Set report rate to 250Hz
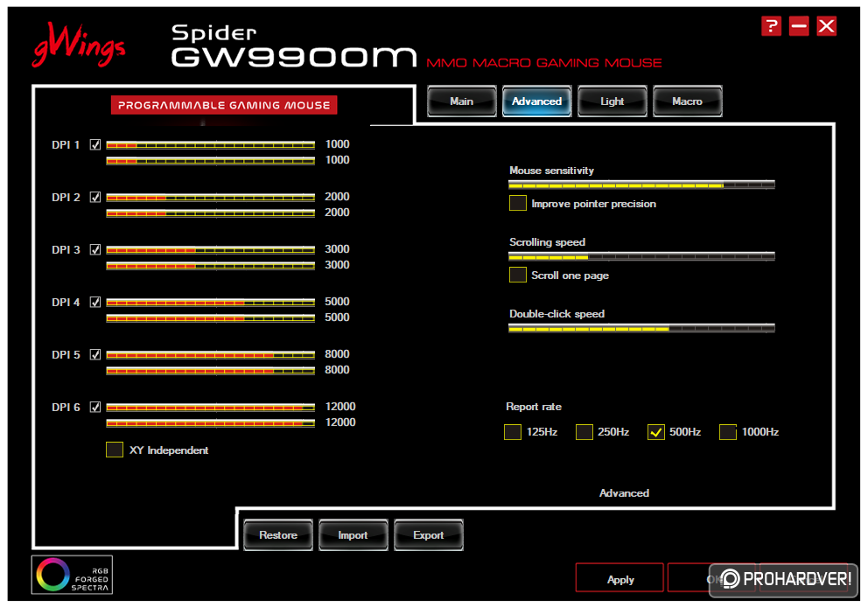 [x=584, y=431]
